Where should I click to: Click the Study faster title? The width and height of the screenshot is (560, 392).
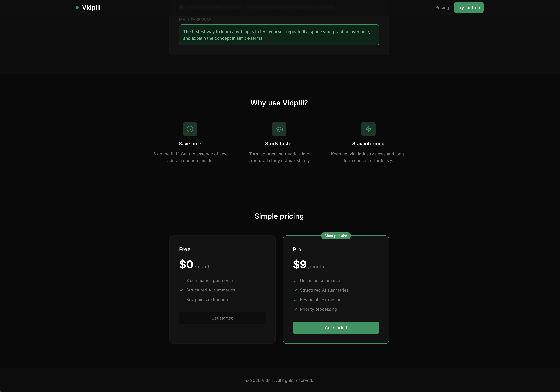pos(279,143)
